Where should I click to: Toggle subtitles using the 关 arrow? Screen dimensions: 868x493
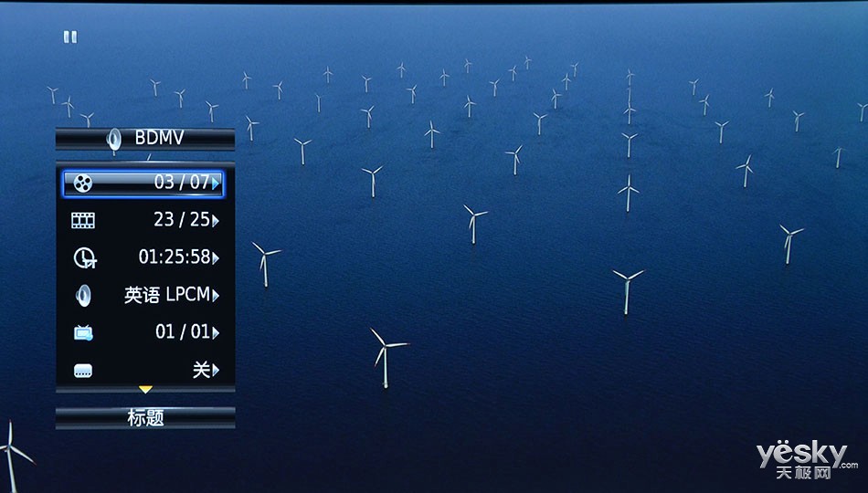coord(216,371)
